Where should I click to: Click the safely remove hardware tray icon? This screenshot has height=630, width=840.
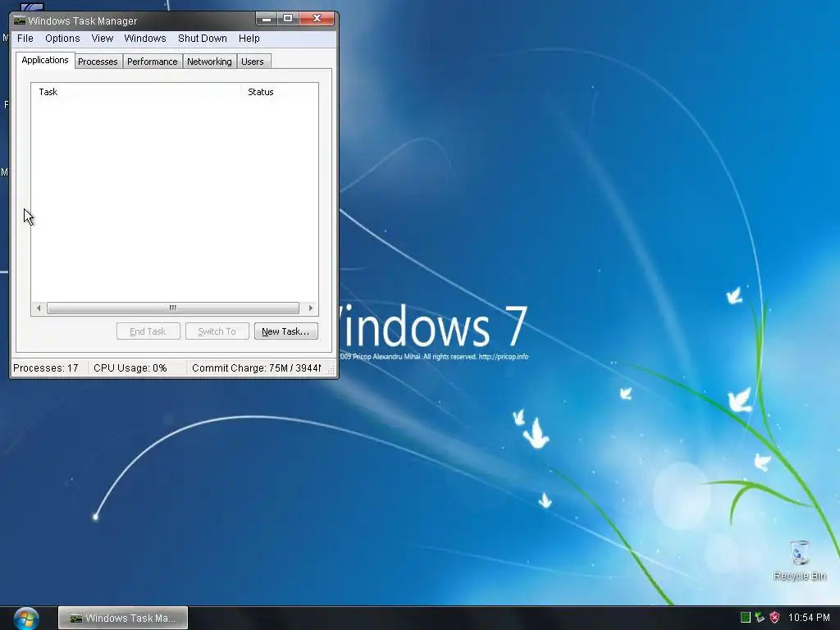[760, 617]
